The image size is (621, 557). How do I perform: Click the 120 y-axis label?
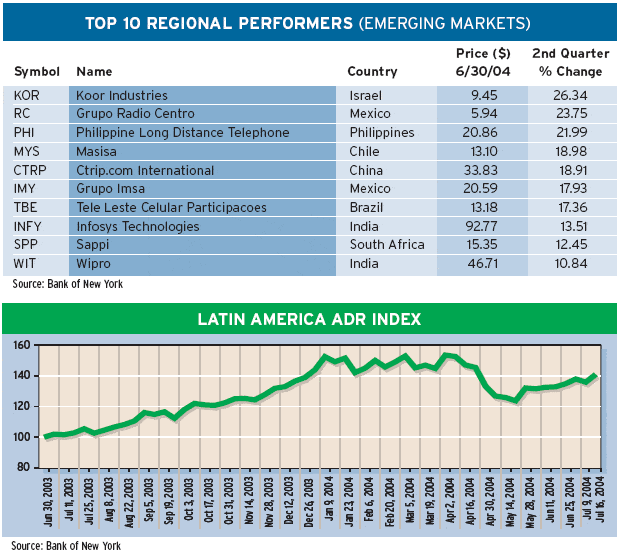coord(21,406)
